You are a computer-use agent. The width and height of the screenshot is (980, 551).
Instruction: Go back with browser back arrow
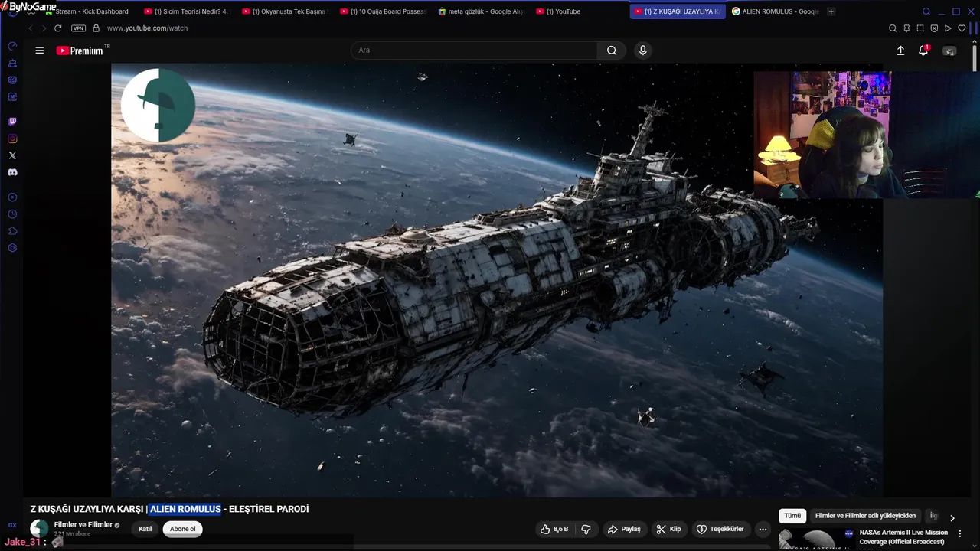[31, 28]
